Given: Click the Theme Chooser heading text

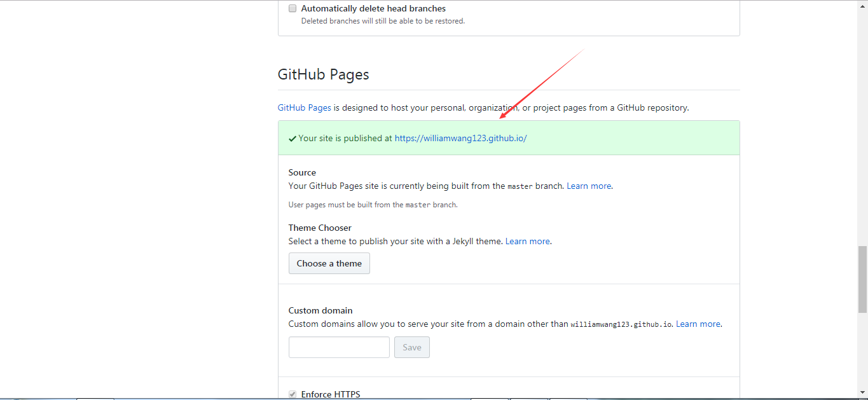Looking at the screenshot, I should 320,228.
